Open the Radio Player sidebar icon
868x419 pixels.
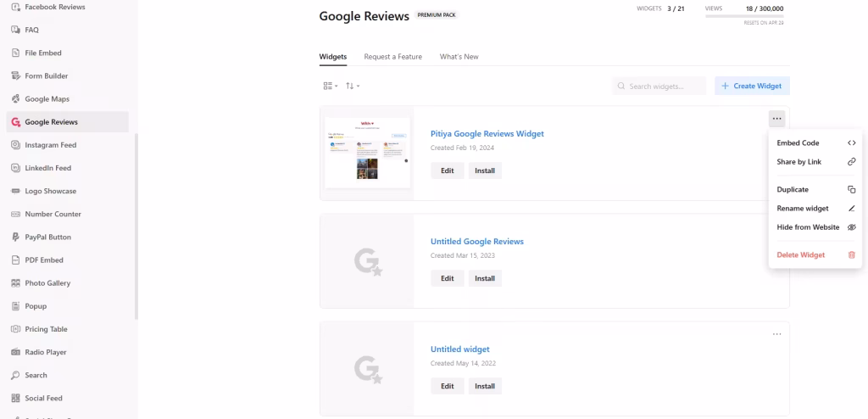(15, 352)
